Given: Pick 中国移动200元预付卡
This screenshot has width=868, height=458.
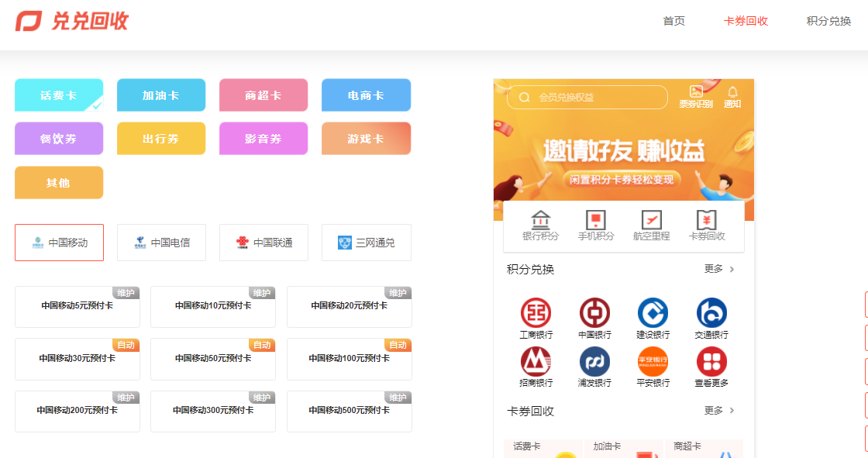Looking at the screenshot, I should coord(77,412).
